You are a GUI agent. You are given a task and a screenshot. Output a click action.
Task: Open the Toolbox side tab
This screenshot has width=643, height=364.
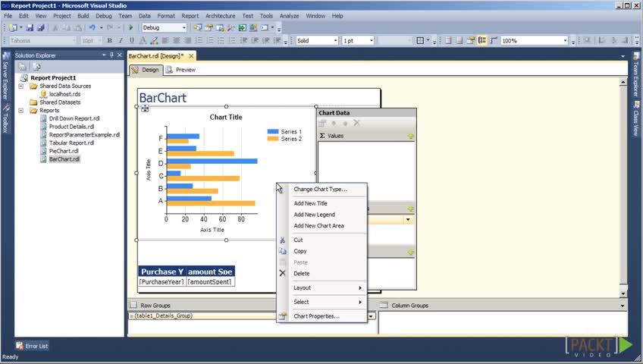5,119
